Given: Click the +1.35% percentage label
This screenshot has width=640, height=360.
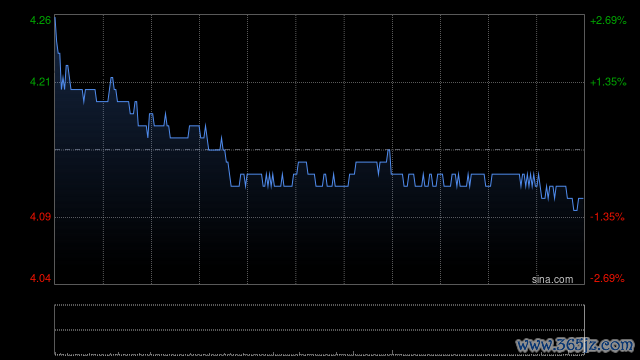Looking at the screenshot, I should [608, 82].
